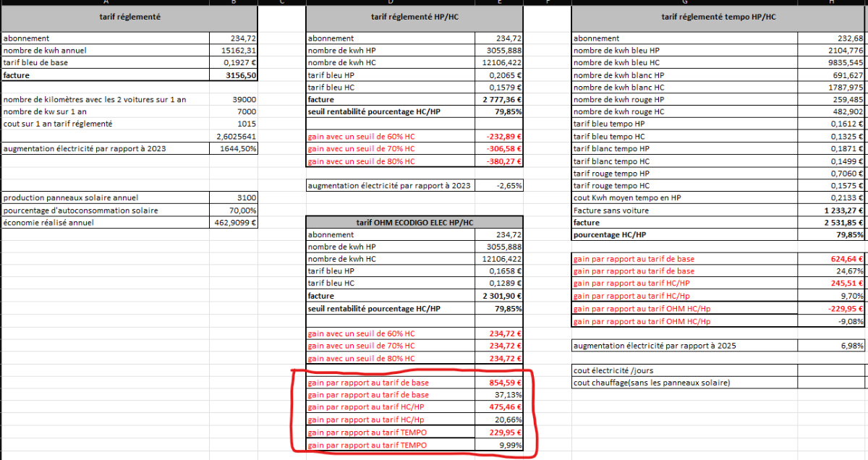Click the 462,9099 € économie réalisé cell

click(233, 223)
